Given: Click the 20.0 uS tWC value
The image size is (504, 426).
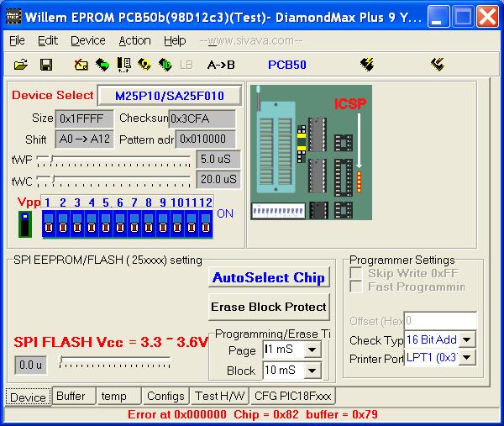Looking at the screenshot, I should (218, 179).
